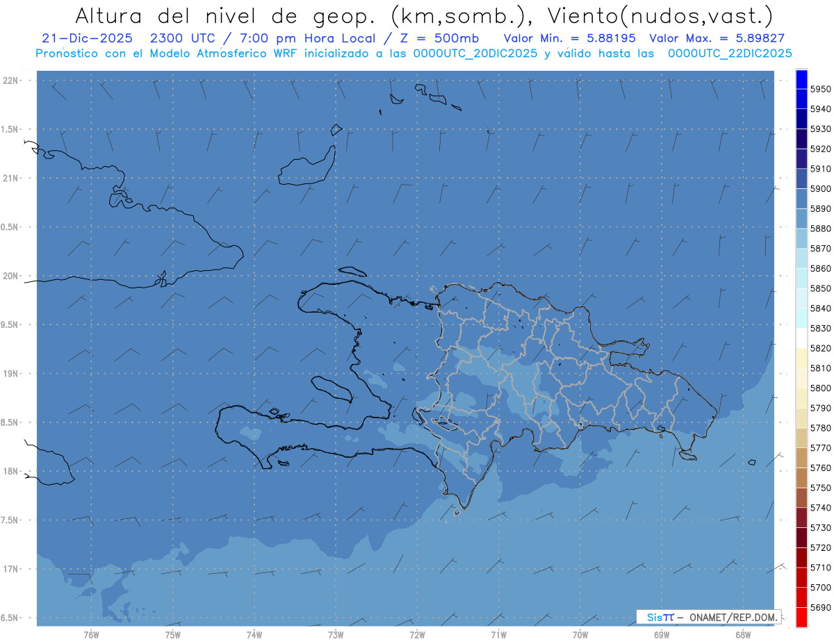The width and height of the screenshot is (834, 644).
Task: Click the '71W' longitude axis label
Action: [x=498, y=635]
